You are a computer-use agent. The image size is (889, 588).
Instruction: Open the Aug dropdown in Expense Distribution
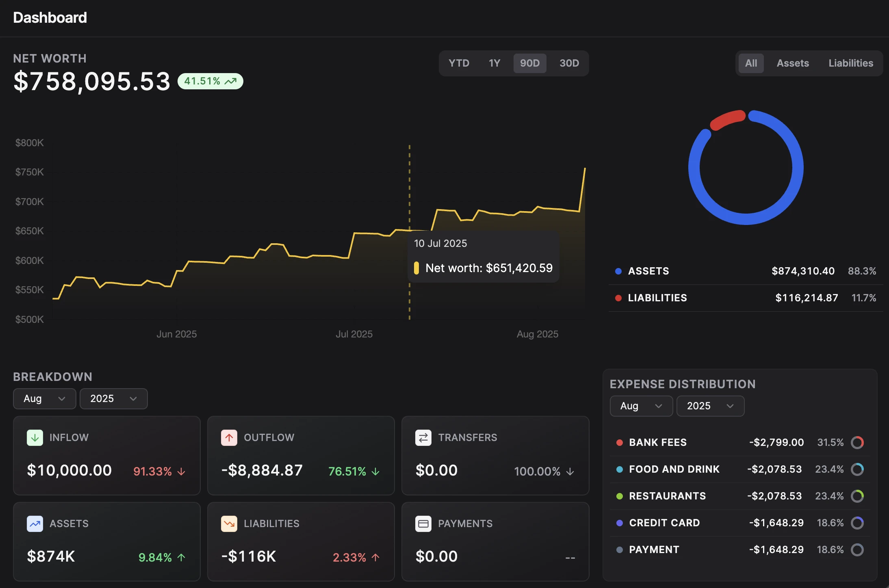[x=640, y=406]
